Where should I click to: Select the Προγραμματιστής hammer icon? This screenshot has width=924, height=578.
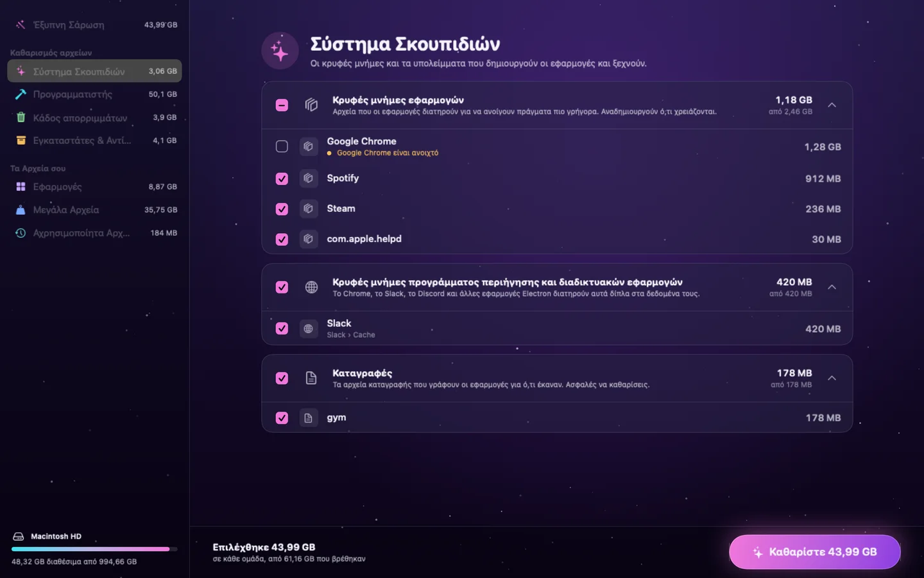click(x=21, y=94)
